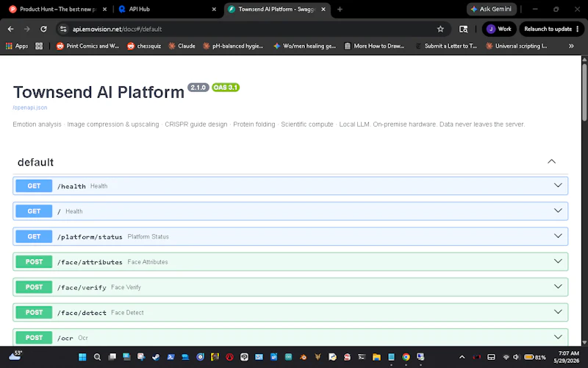Open Print Comics and W... bookmark

(87, 46)
